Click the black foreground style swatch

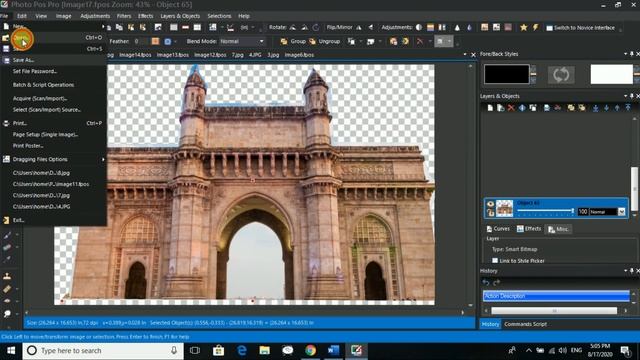[507, 74]
